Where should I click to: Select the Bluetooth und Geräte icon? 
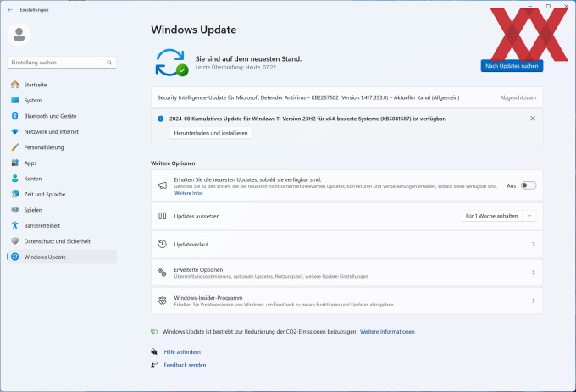14,116
